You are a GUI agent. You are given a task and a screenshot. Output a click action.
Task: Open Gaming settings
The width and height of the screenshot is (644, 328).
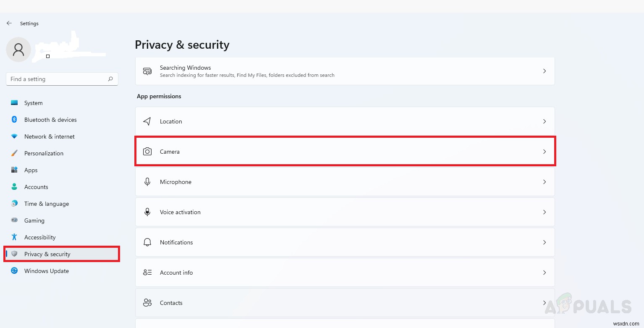(x=34, y=220)
